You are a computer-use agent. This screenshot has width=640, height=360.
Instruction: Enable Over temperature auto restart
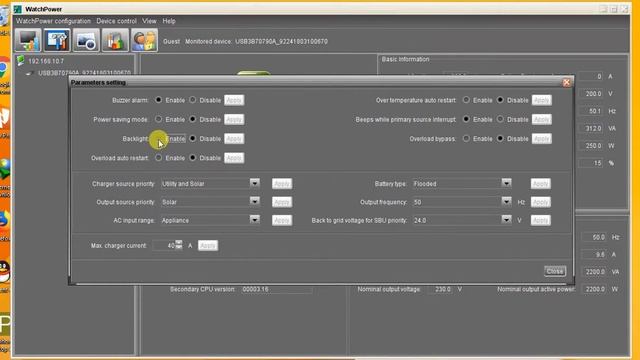[466, 100]
